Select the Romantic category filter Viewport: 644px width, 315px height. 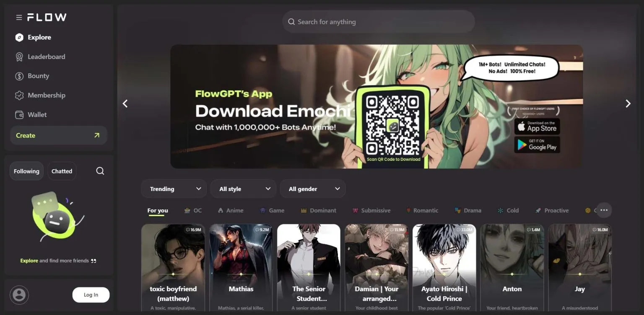pyautogui.click(x=422, y=210)
